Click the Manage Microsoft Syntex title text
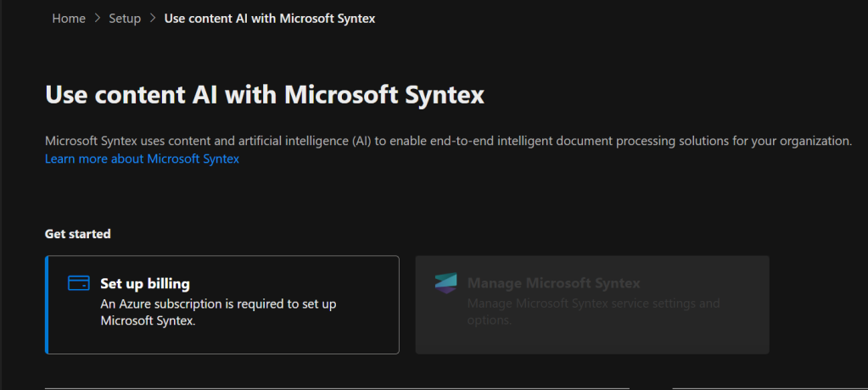 [x=553, y=283]
